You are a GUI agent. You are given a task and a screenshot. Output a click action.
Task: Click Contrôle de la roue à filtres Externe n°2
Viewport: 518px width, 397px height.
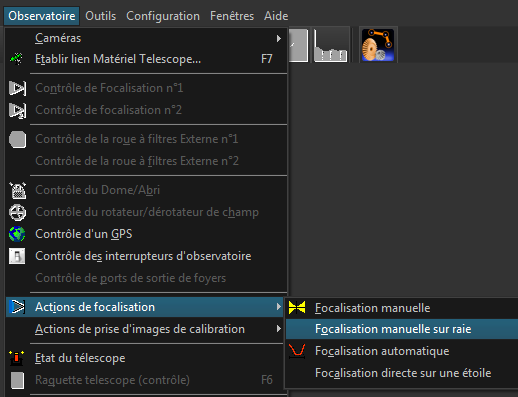point(137,161)
